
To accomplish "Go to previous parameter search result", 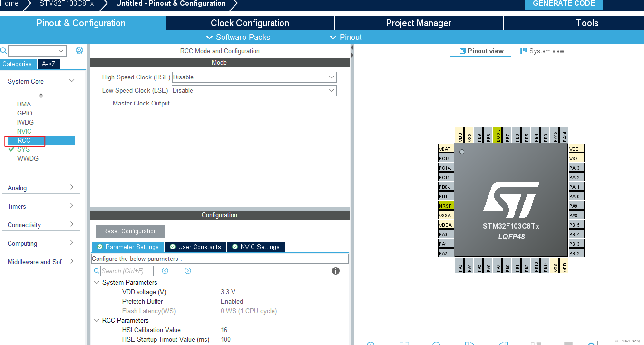I will tap(165, 271).
